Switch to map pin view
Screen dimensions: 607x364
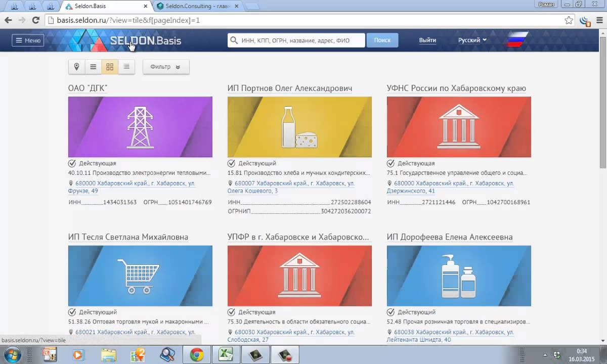pos(77,67)
